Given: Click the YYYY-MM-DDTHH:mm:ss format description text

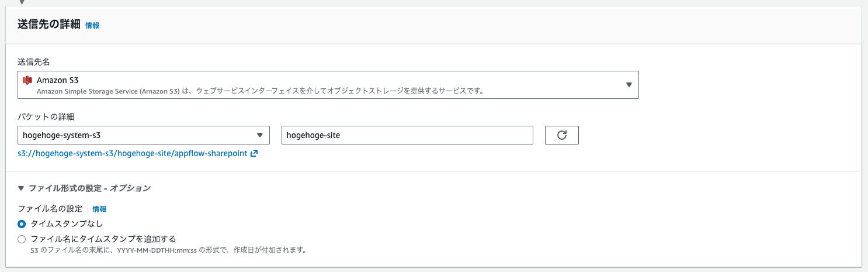Looking at the screenshot, I should tap(169, 250).
